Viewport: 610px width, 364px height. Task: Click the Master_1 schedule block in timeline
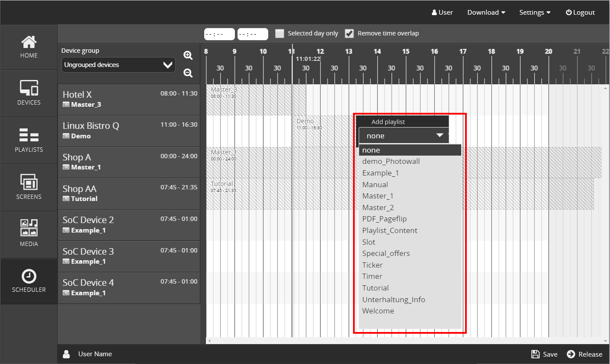click(x=404, y=163)
